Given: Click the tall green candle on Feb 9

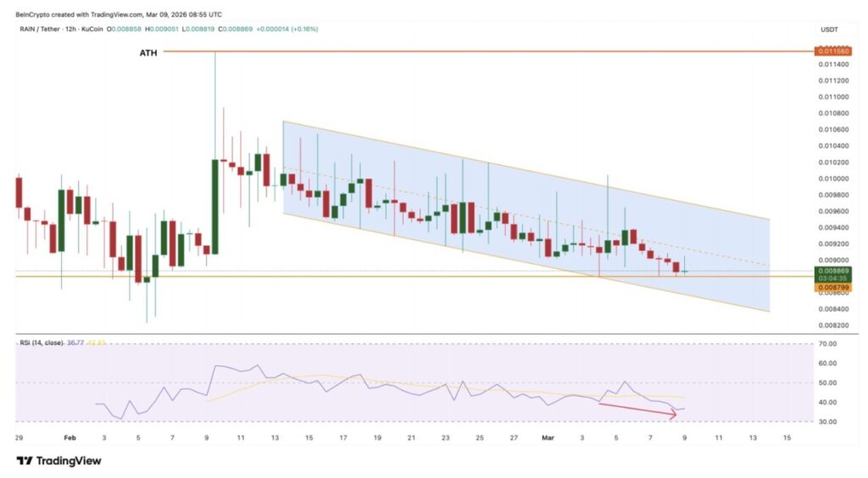Looking at the screenshot, I should [x=214, y=206].
